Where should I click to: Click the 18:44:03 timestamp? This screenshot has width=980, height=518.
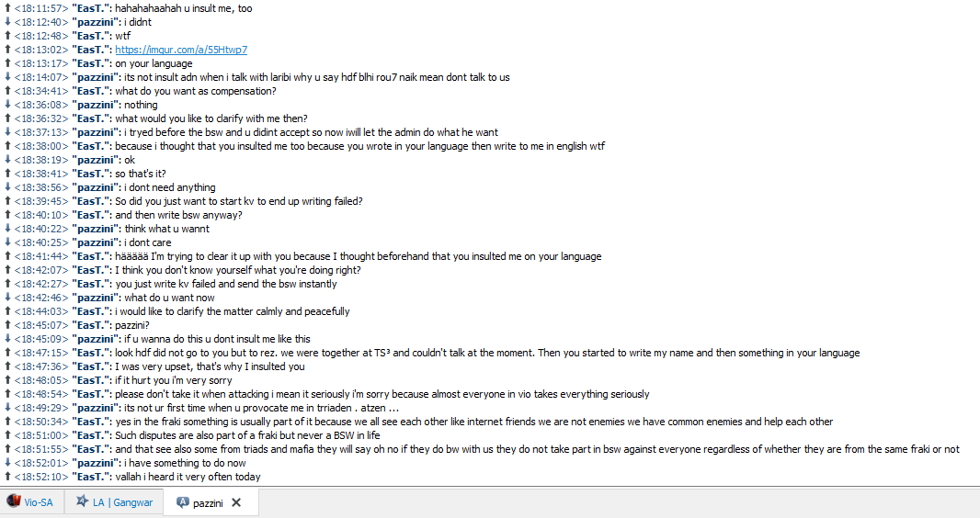point(41,311)
